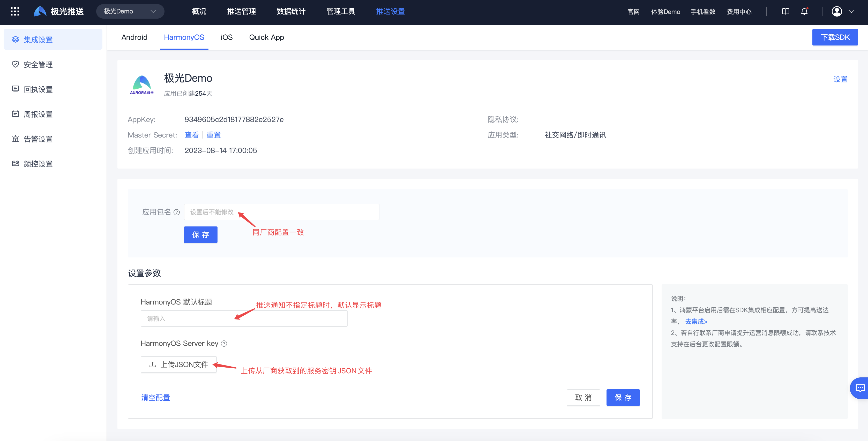Viewport: 868px width, 441px height.
Task: Switch to the iOS tab
Action: pos(226,37)
